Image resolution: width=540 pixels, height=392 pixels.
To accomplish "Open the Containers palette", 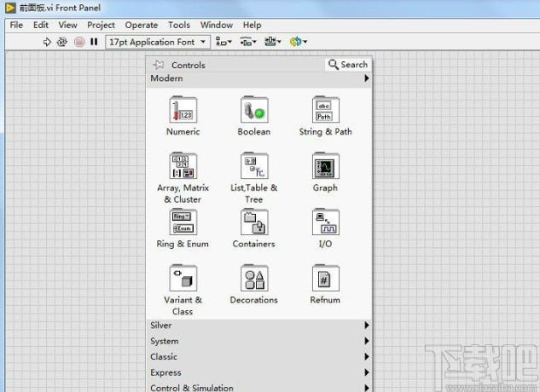I will [x=254, y=228].
